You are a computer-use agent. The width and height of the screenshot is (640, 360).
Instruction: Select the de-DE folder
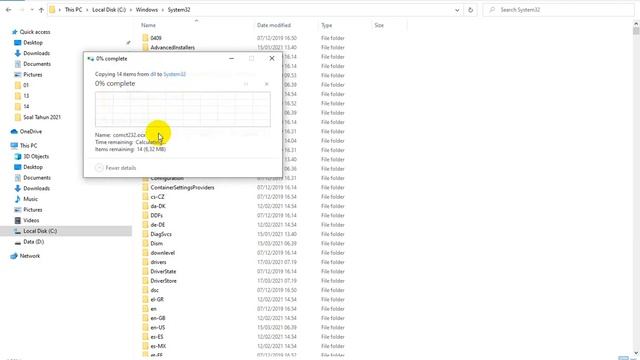coord(158,225)
